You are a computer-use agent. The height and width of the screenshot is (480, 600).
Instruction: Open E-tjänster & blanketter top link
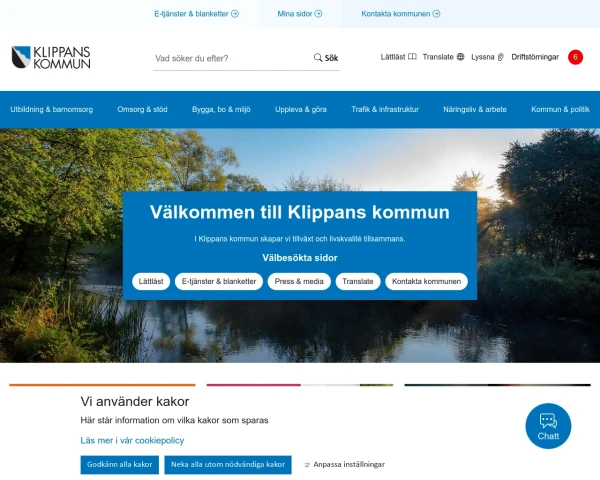[196, 14]
